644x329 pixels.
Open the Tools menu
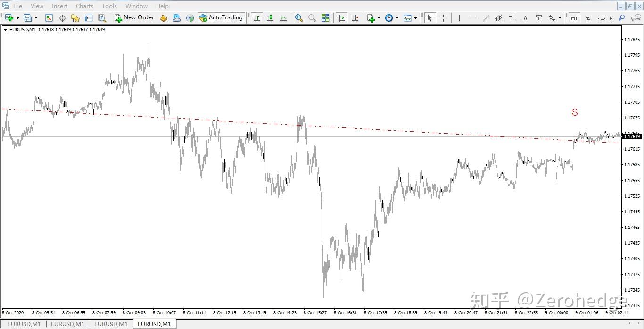tap(109, 6)
